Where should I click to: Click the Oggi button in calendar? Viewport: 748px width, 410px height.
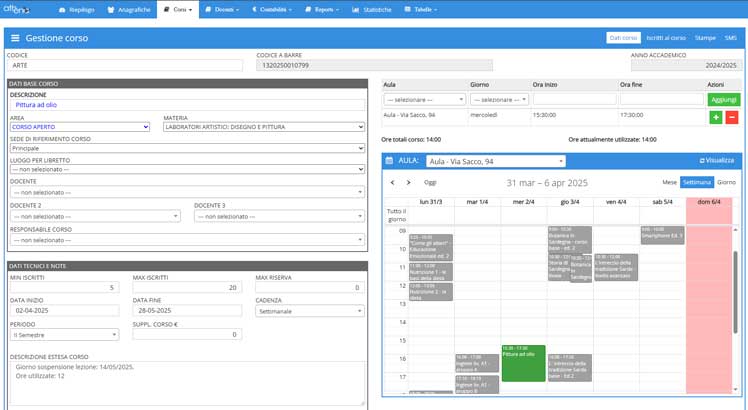430,183
